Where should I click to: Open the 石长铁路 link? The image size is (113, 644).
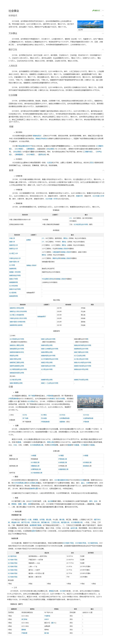(x=44, y=418)
